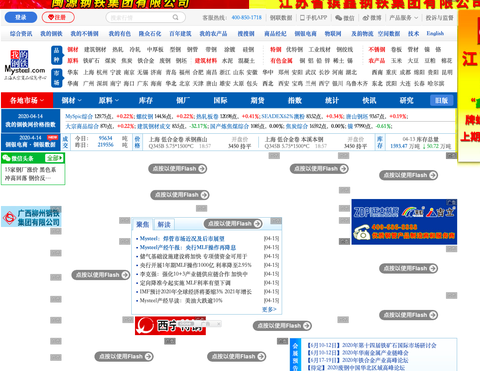
Task: Open the MySpic综合 index link
Action: click(79, 116)
